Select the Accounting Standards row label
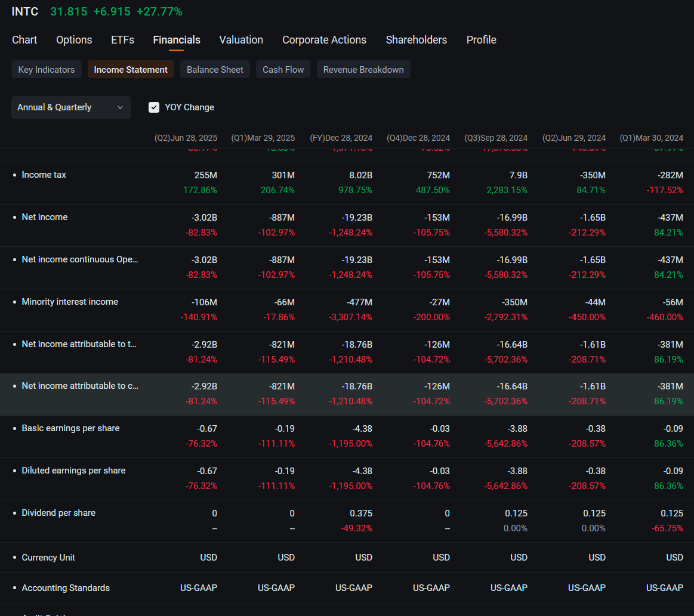Image resolution: width=694 pixels, height=616 pixels. tap(66, 588)
